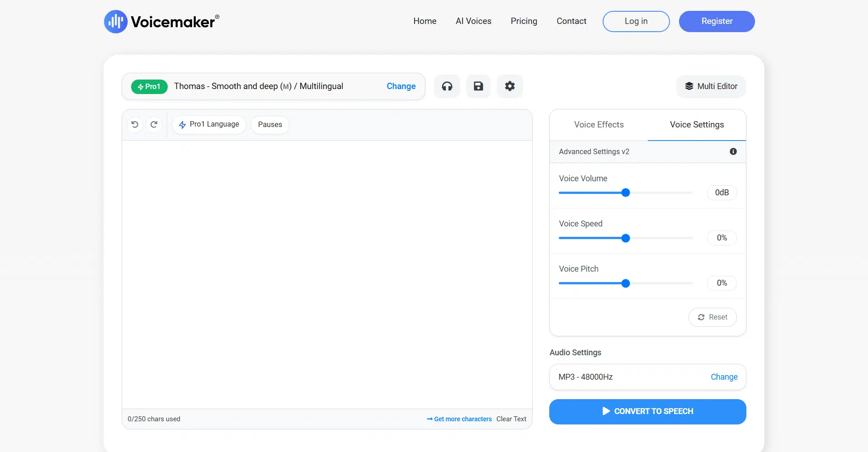Screen dimensions: 868x452
Task: Switch to the Voice Effects tab
Action: tap(599, 125)
